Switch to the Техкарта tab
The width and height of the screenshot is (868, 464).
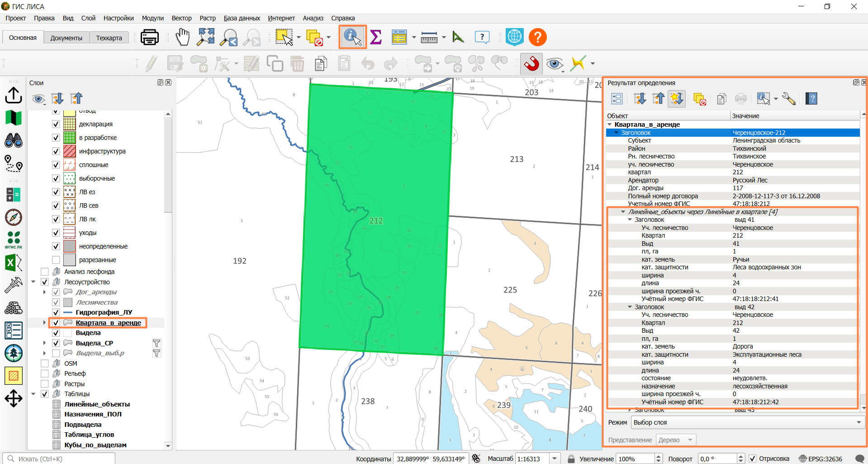pos(109,38)
